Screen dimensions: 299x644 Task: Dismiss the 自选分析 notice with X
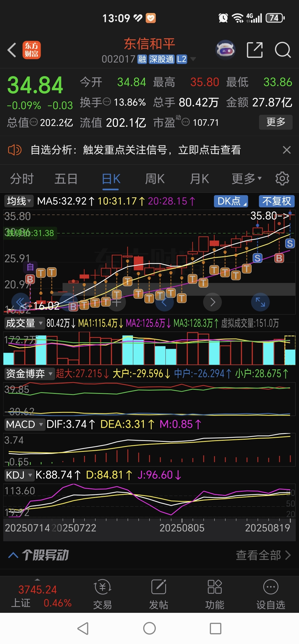tap(287, 150)
